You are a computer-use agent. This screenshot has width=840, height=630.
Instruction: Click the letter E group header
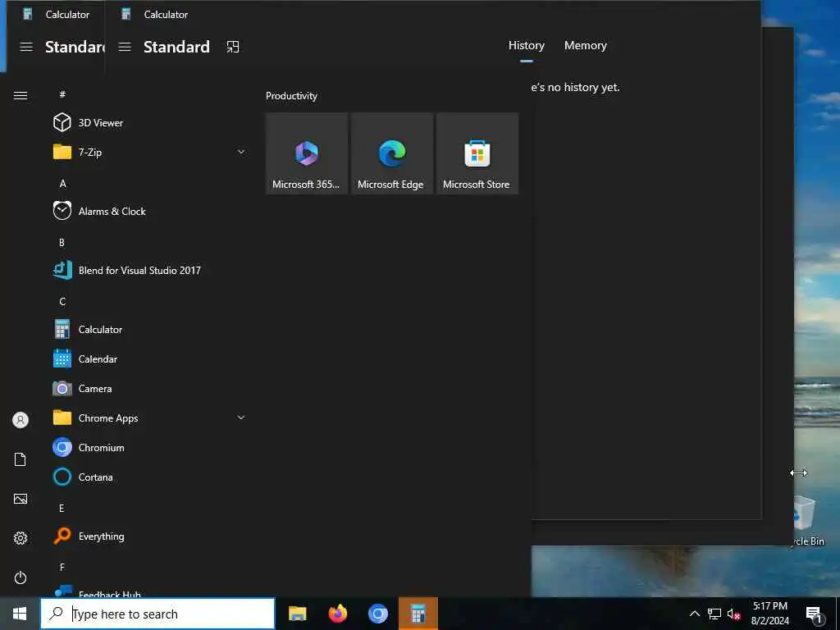click(62, 508)
